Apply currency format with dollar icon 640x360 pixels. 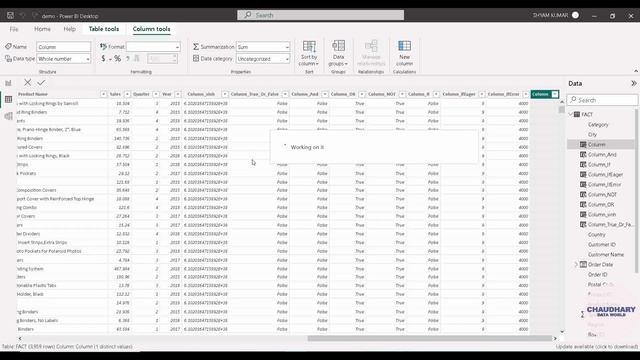coord(103,59)
